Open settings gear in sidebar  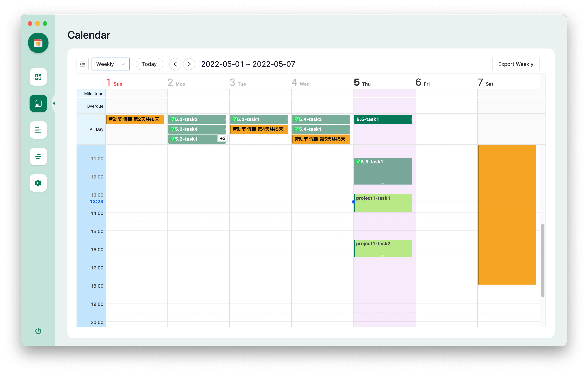click(x=38, y=183)
